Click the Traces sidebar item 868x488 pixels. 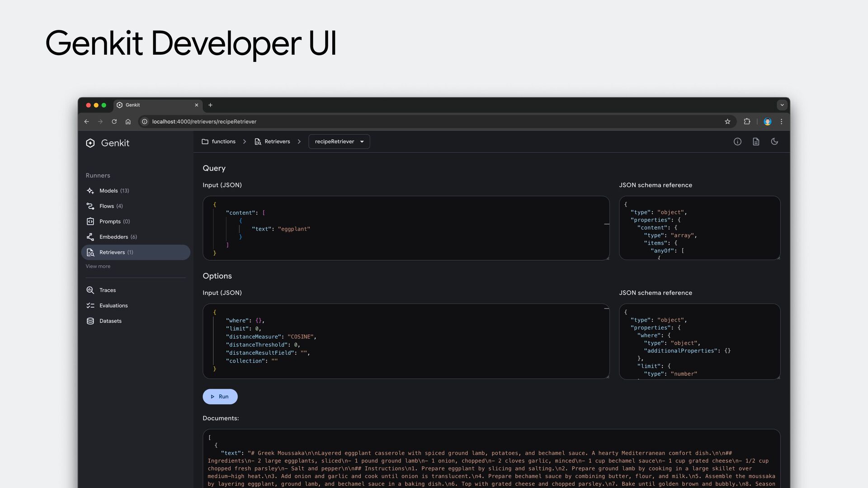pyautogui.click(x=108, y=290)
